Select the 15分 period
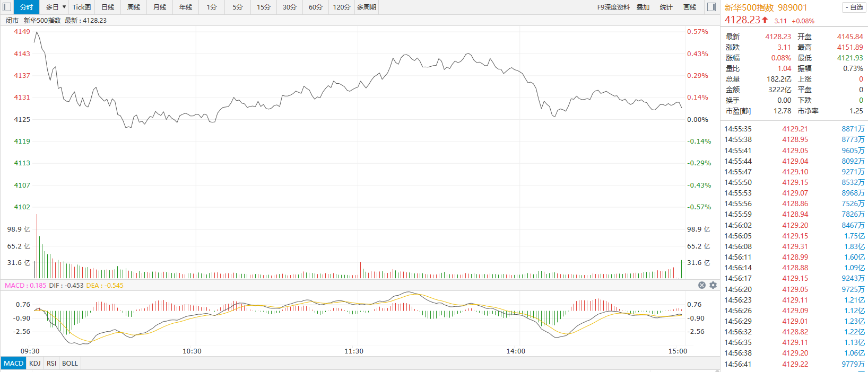Viewport: 868px width, 372px height. 264,7
